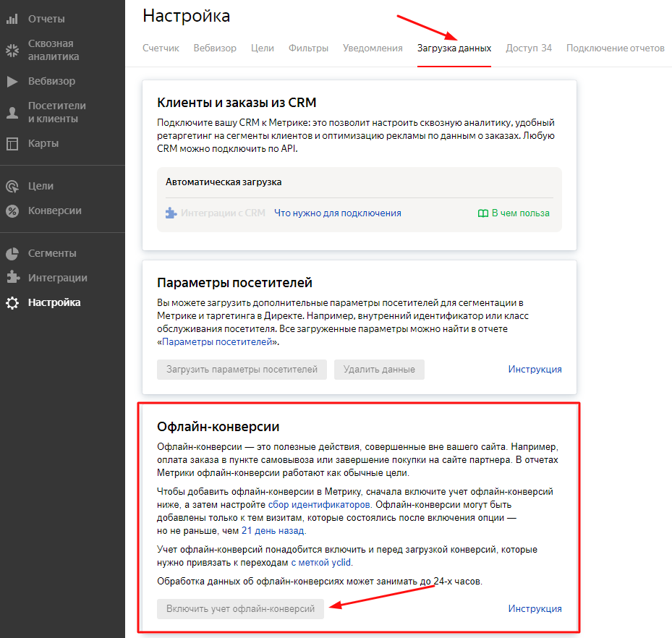Switch to the Вебвизор settings tab
The image size is (672, 638).
click(x=215, y=48)
